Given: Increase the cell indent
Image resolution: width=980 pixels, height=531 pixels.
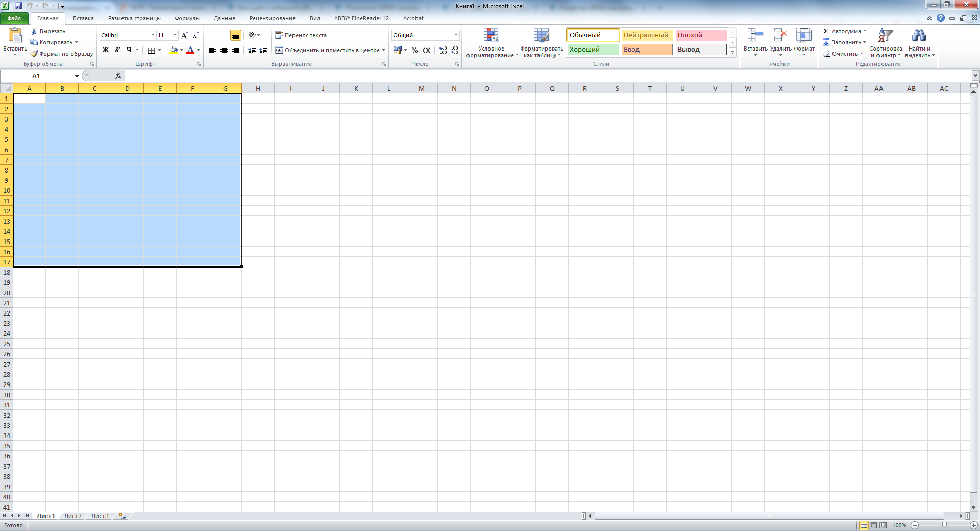Looking at the screenshot, I should pos(263,50).
